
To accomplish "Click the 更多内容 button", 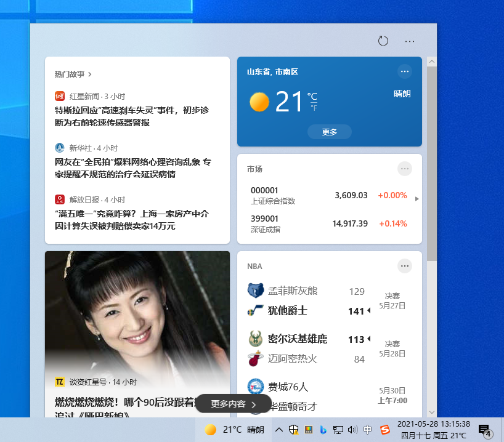I will click(233, 404).
